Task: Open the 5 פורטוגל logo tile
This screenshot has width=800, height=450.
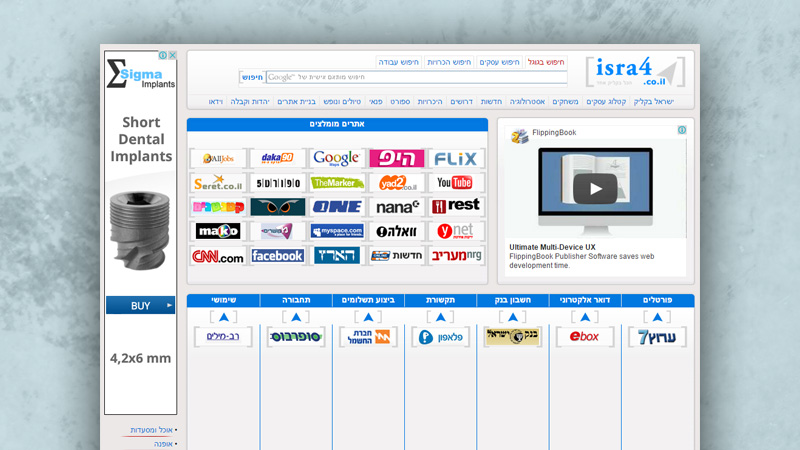Action: click(278, 183)
